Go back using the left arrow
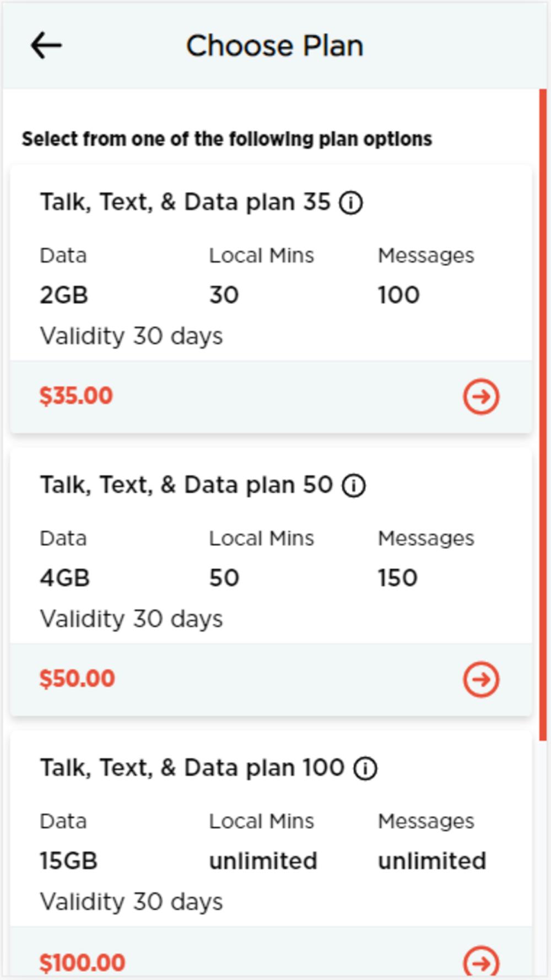This screenshot has height=980, width=551. [46, 45]
